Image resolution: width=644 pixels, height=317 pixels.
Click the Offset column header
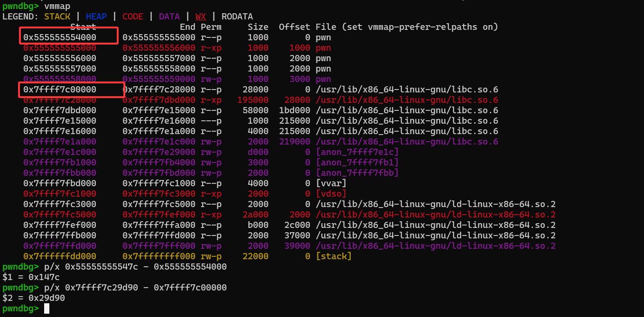coord(294,27)
